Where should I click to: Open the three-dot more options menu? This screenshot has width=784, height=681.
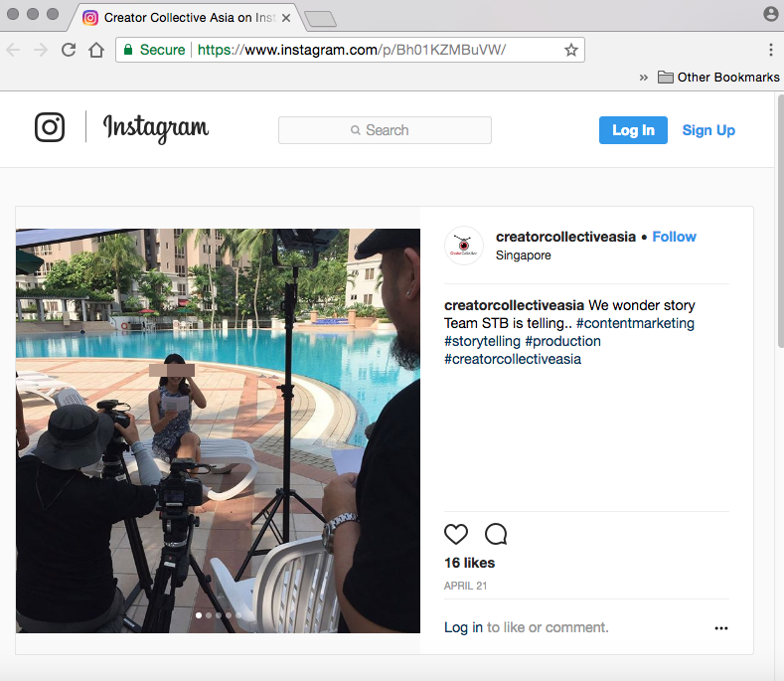coord(721,628)
